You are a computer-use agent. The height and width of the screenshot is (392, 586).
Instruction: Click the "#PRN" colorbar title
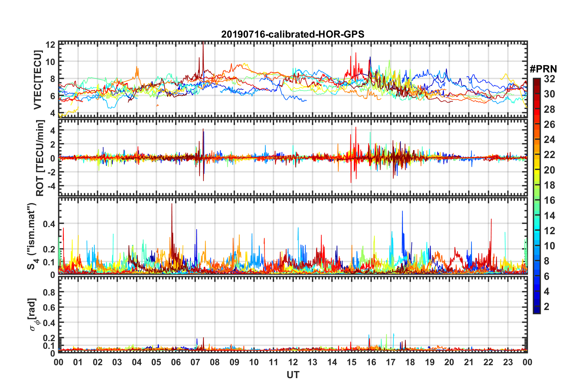[x=543, y=69]
